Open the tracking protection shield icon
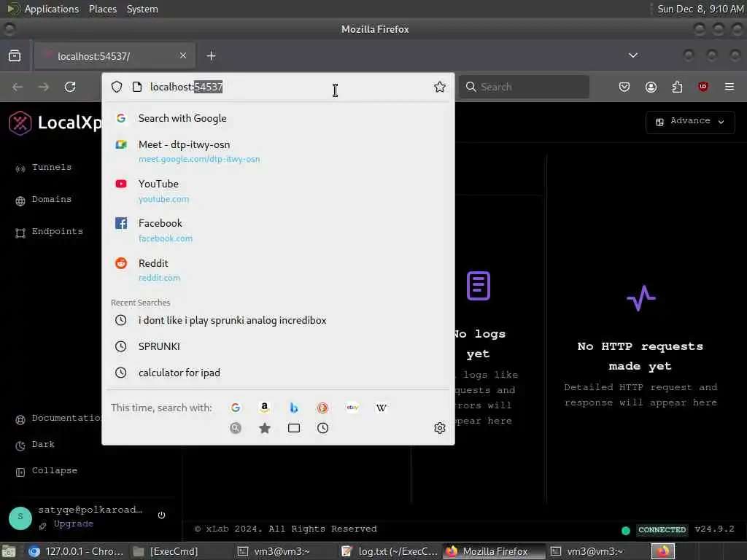The width and height of the screenshot is (747, 560). point(117,87)
